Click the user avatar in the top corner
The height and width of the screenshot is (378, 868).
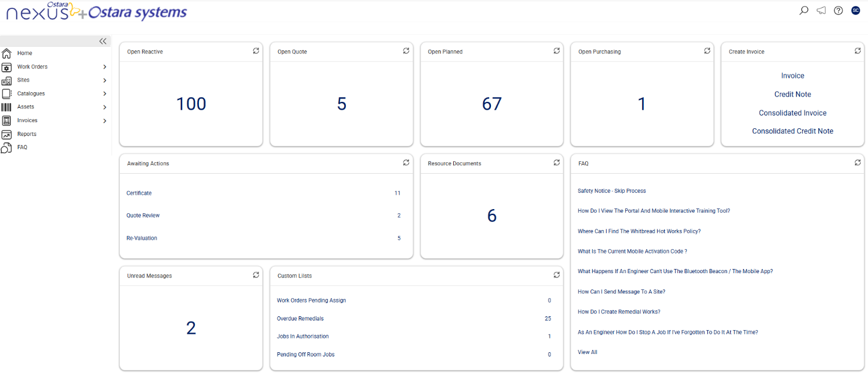coord(855,10)
